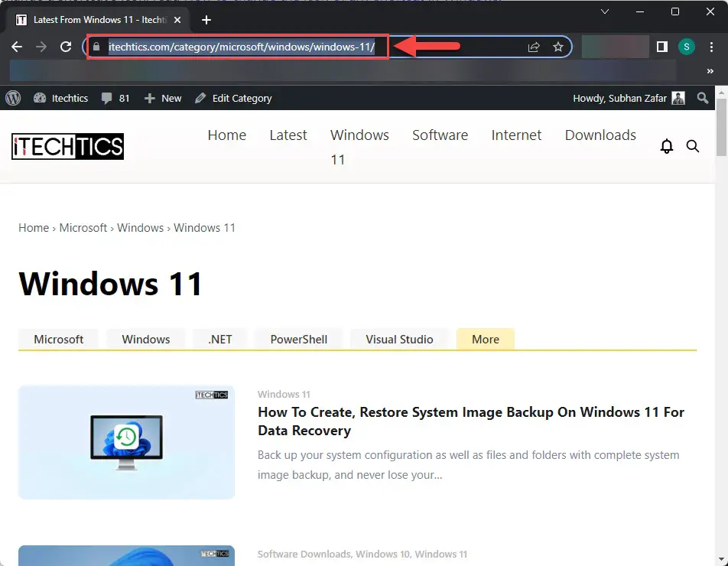Open the System Image Backup article link
The height and width of the screenshot is (566, 728).
[471, 421]
